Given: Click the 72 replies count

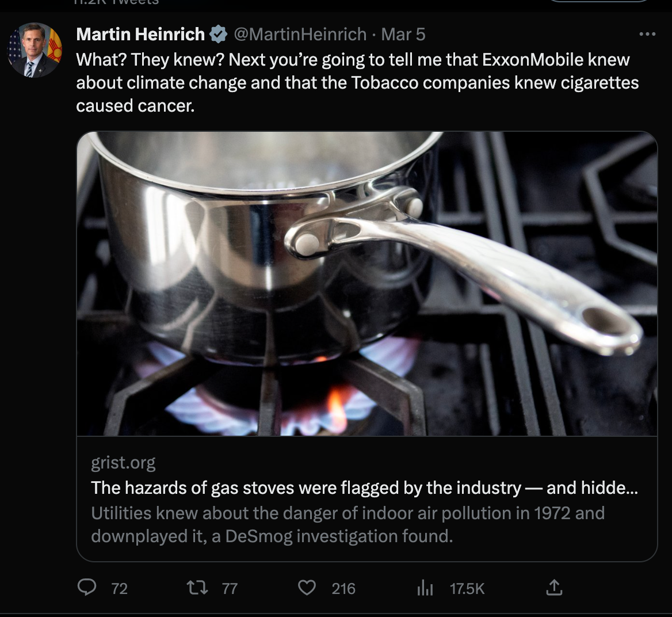Looking at the screenshot, I should tap(119, 588).
